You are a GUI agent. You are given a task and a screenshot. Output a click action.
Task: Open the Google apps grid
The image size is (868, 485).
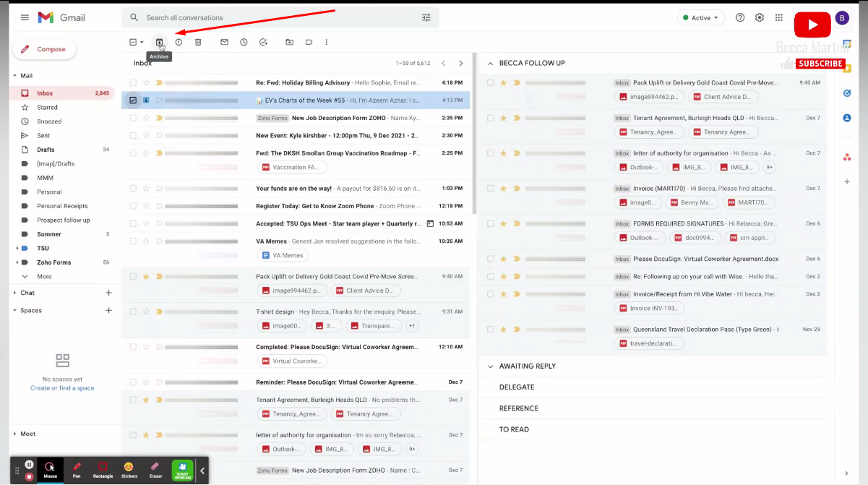tap(778, 18)
